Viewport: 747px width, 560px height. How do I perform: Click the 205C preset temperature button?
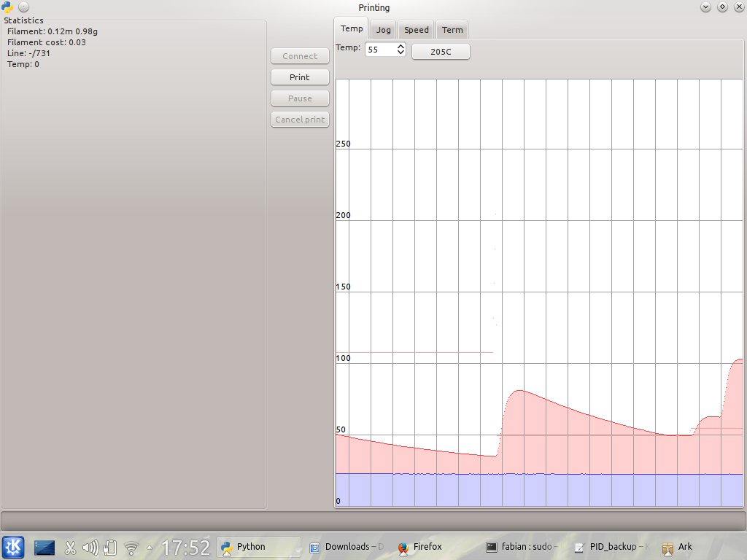coord(441,52)
